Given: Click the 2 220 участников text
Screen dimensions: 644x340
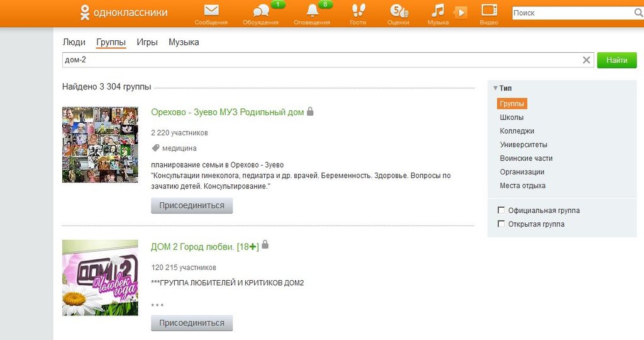Looking at the screenshot, I should [179, 133].
